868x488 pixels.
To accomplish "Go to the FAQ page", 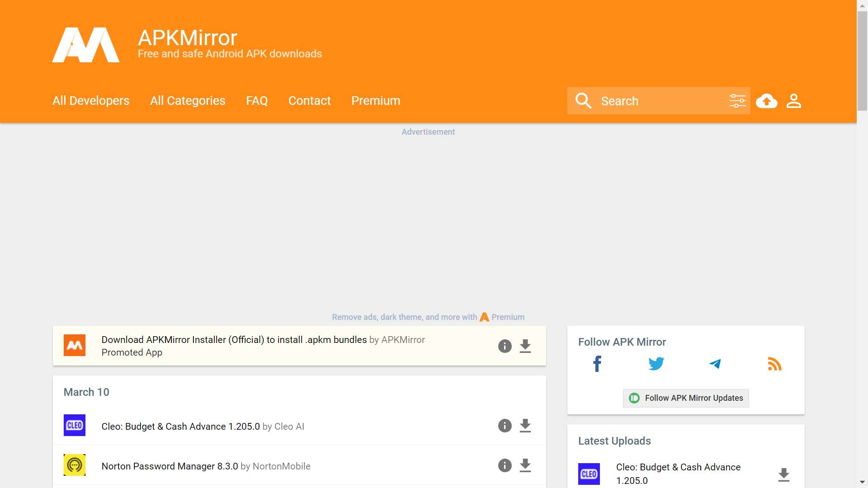I will 257,100.
